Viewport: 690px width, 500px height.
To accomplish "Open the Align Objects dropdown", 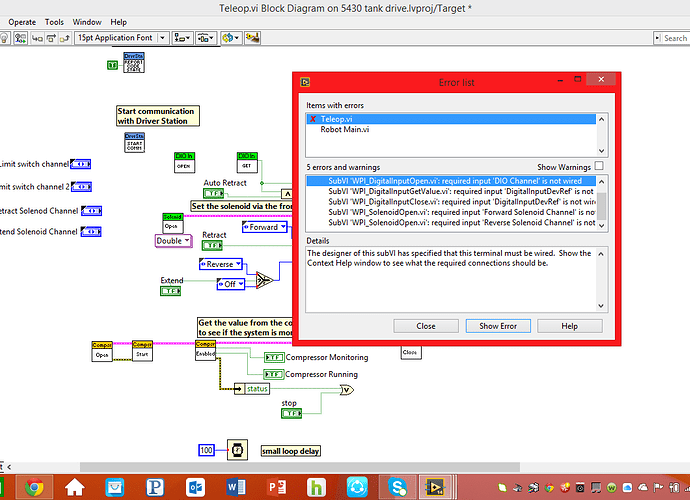I will (182, 38).
